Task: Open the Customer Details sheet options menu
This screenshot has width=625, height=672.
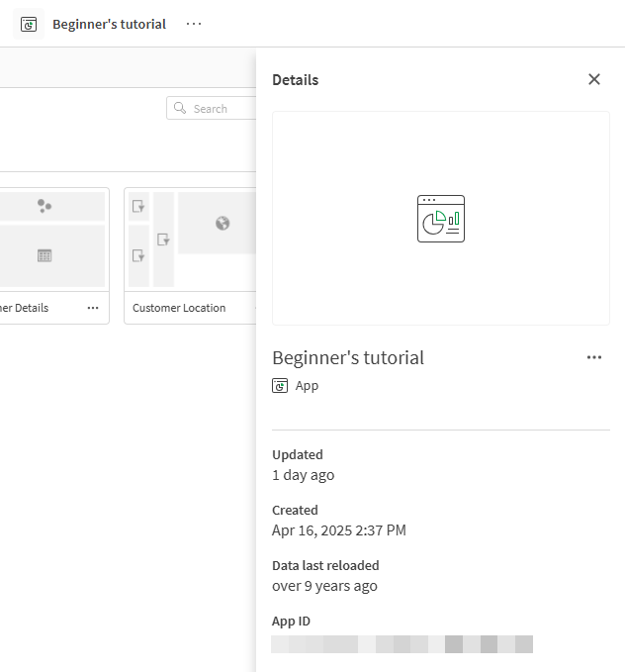Action: click(93, 308)
